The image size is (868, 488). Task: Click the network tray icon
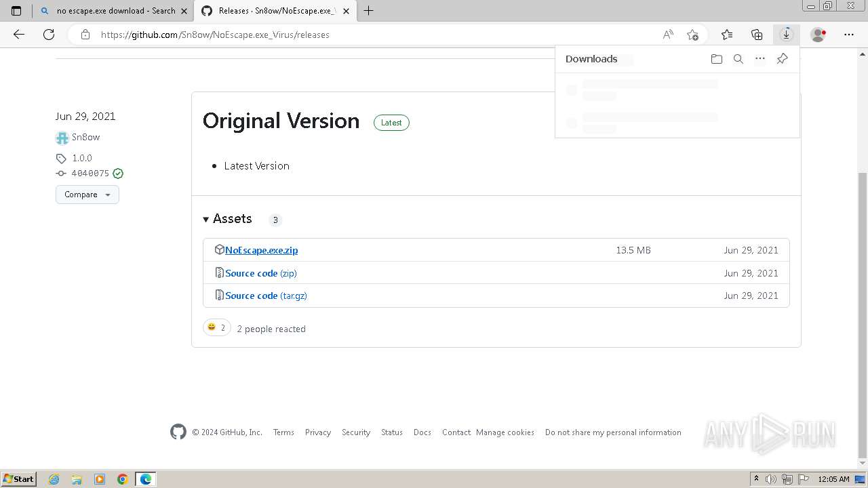pyautogui.click(x=787, y=479)
